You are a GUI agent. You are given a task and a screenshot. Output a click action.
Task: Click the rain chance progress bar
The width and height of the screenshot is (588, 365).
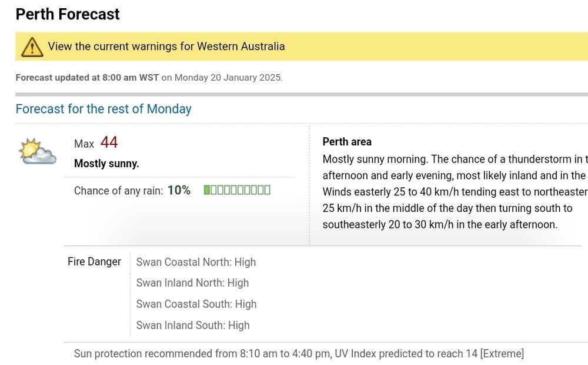click(x=237, y=190)
